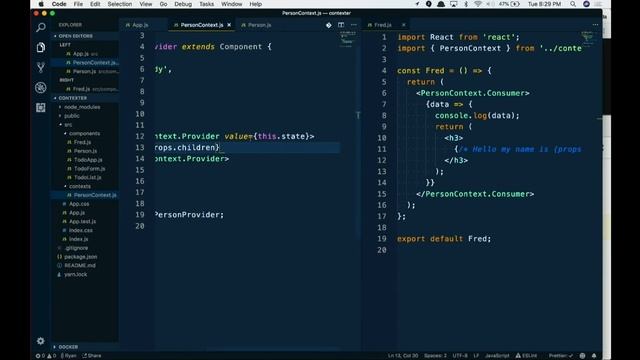Click the Ryan Live Share status item

[x=68, y=356]
